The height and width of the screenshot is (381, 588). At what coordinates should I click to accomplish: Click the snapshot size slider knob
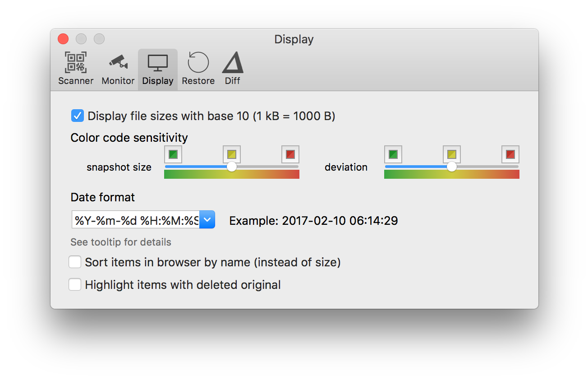coord(231,167)
